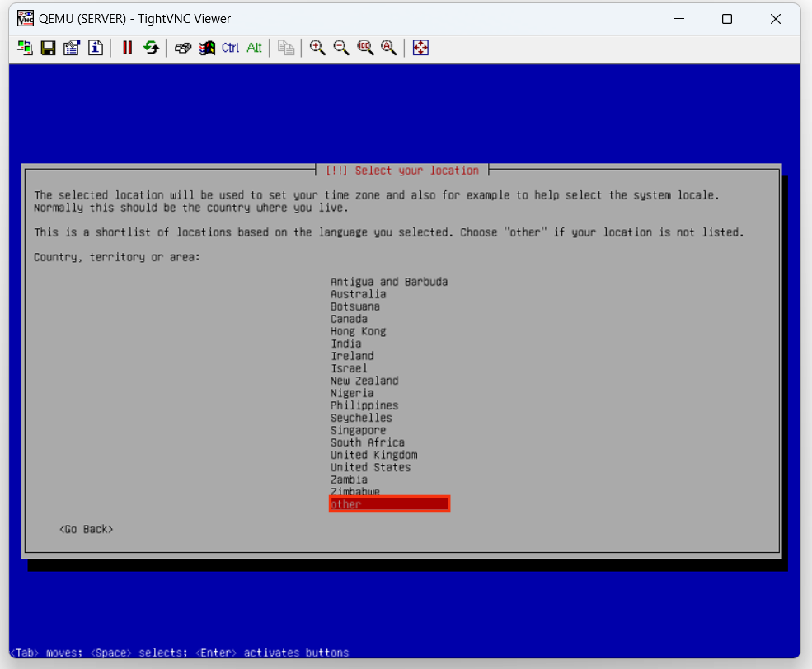Zoom in using the magnifier plus icon

317,48
